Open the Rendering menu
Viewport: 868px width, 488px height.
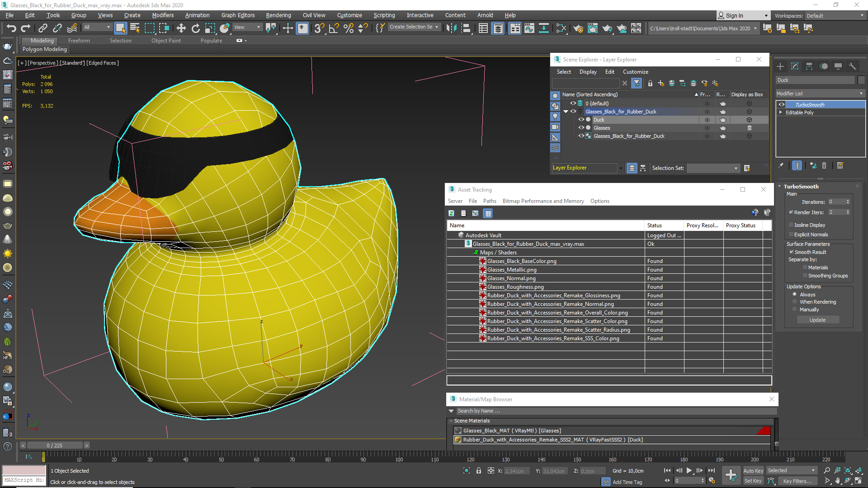point(278,15)
